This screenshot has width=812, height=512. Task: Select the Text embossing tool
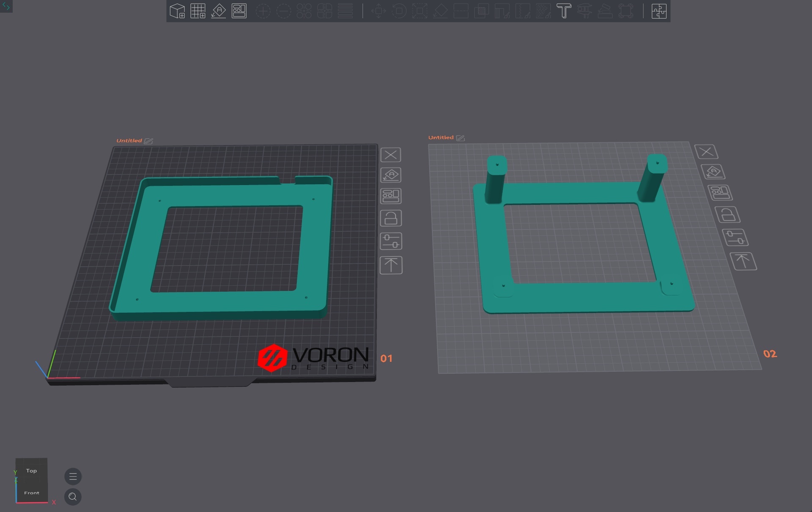pyautogui.click(x=564, y=11)
